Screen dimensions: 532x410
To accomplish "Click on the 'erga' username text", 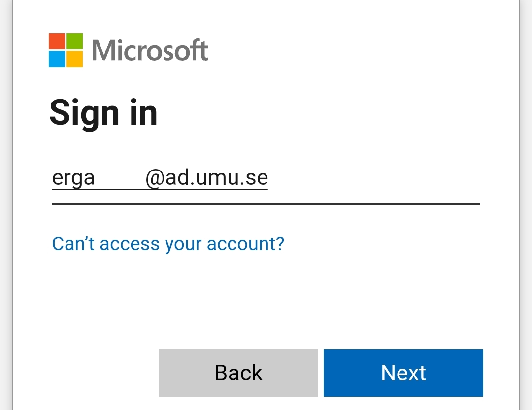I will pos(73,178).
